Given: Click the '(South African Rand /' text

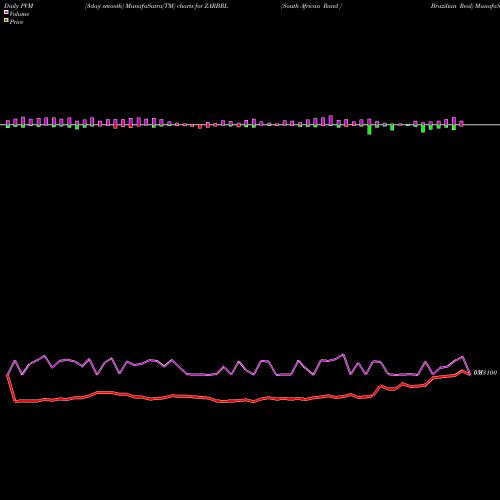Looking at the screenshot, I should (x=311, y=6).
